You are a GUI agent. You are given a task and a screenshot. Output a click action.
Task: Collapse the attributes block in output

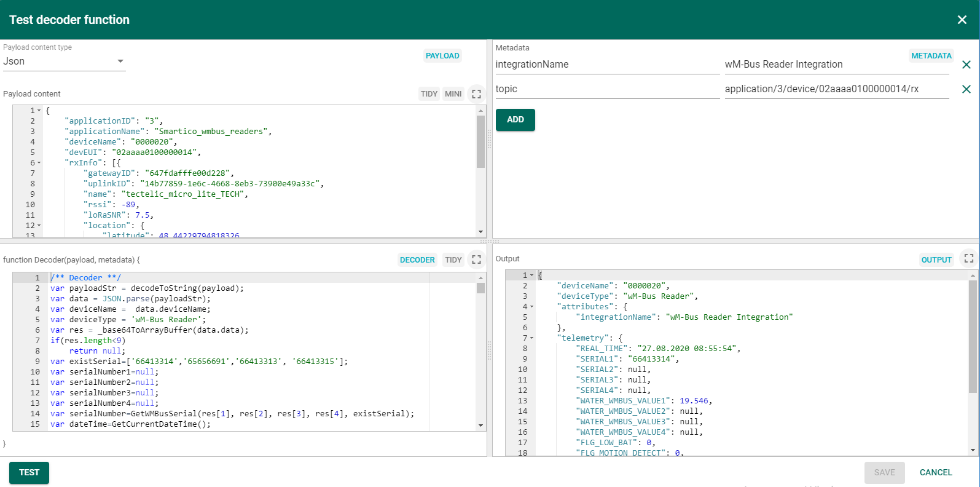532,307
